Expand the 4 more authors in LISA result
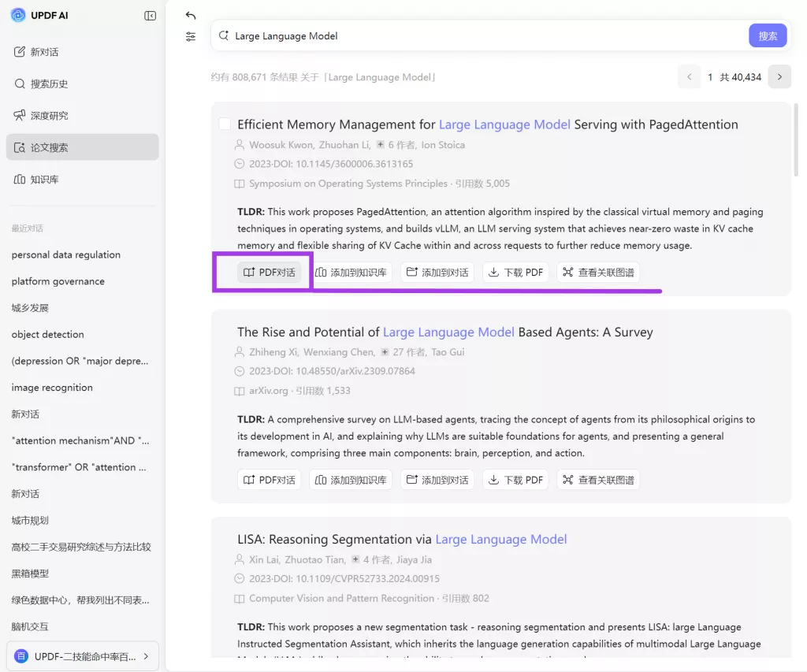The image size is (807, 672). point(355,559)
